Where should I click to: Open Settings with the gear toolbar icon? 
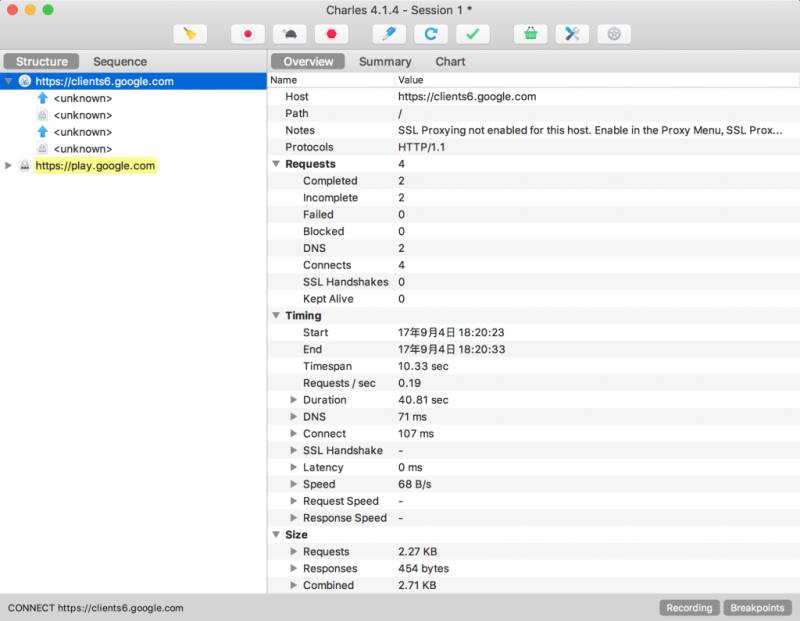pyautogui.click(x=614, y=34)
